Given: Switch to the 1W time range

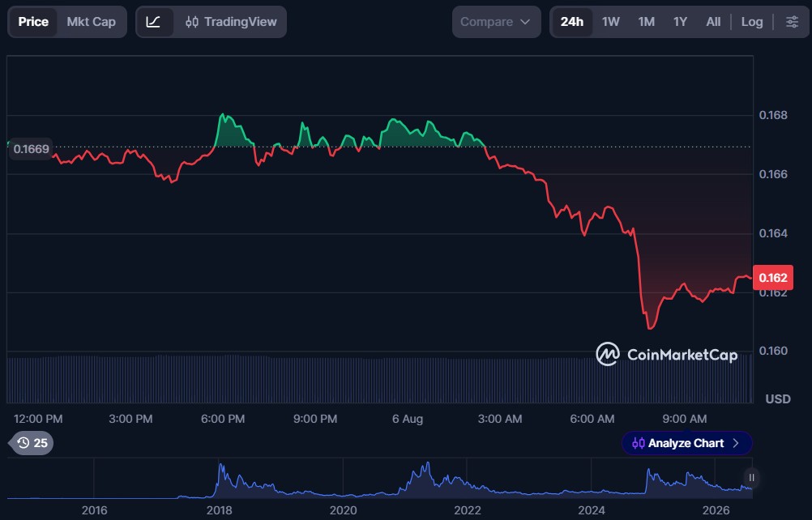Looking at the screenshot, I should coord(610,22).
